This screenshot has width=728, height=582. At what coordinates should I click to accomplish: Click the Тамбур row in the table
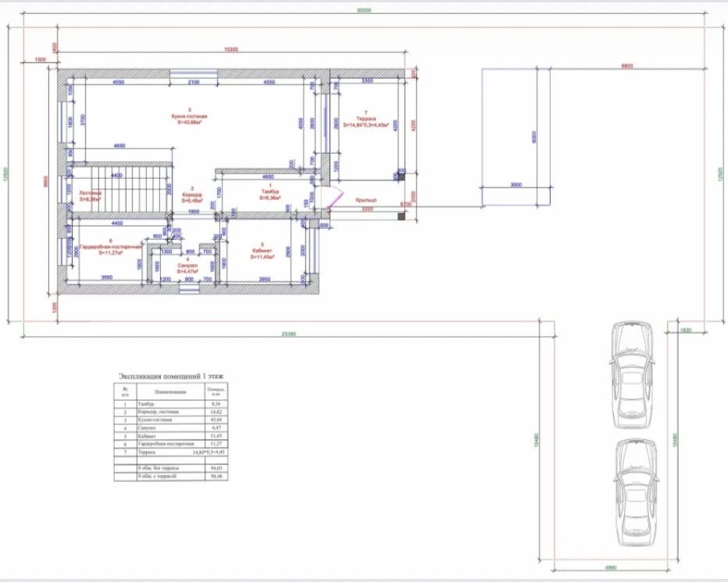click(171, 404)
